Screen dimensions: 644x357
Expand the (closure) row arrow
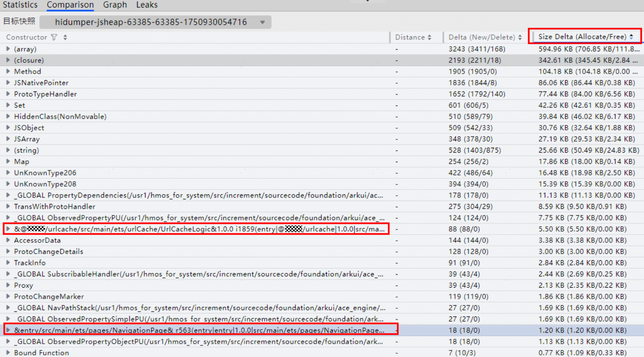point(8,60)
